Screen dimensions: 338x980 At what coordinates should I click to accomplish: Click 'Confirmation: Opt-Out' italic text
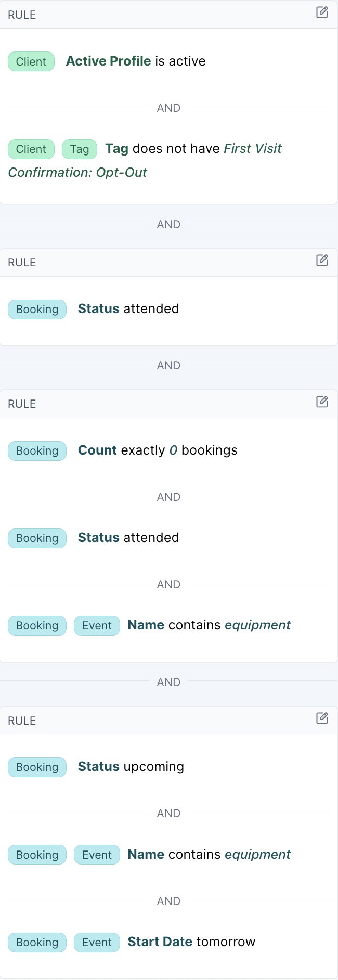pos(77,173)
